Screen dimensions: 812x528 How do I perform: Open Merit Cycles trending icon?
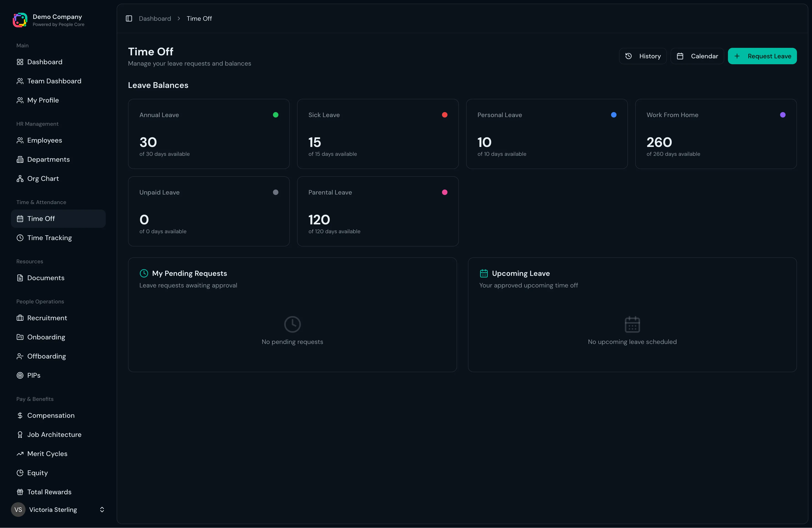click(x=20, y=454)
